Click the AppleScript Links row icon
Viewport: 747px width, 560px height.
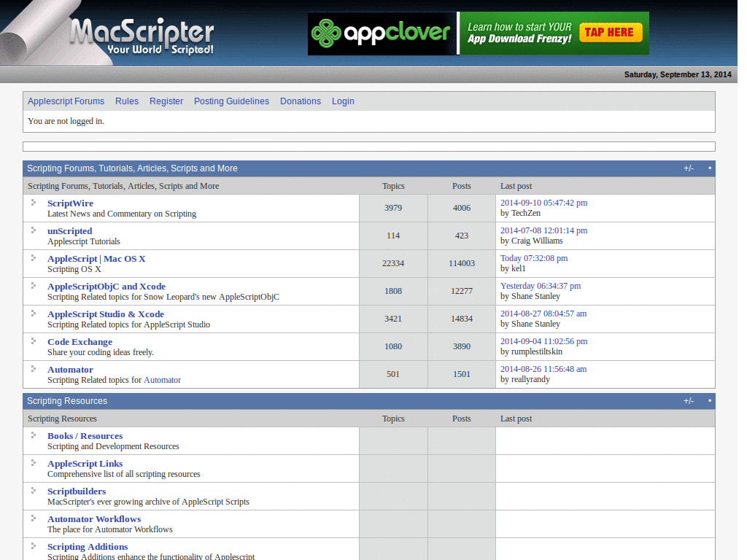34,462
